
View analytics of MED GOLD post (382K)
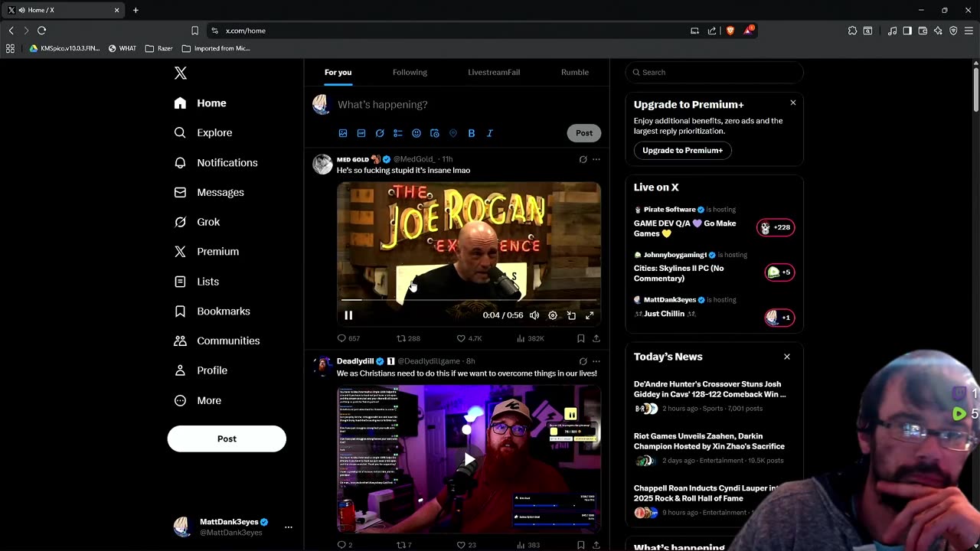pos(531,338)
